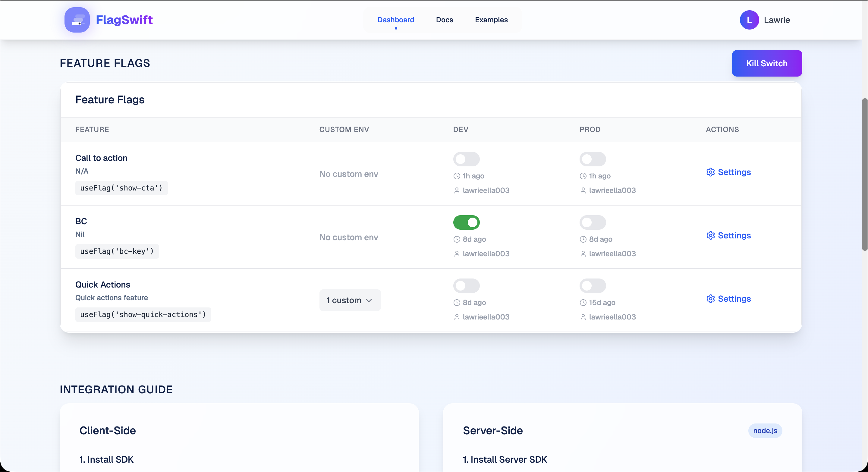Open the Examples page
The image size is (868, 472).
[x=491, y=20]
